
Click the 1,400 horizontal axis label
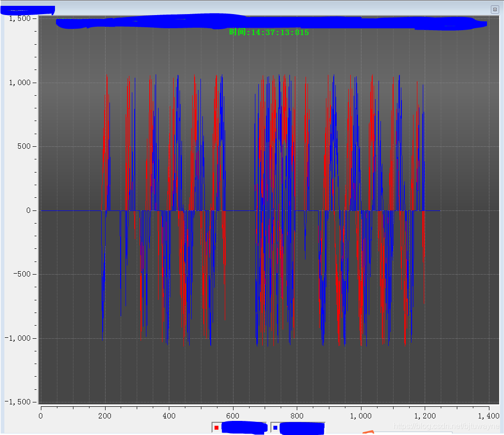pyautogui.click(x=488, y=416)
